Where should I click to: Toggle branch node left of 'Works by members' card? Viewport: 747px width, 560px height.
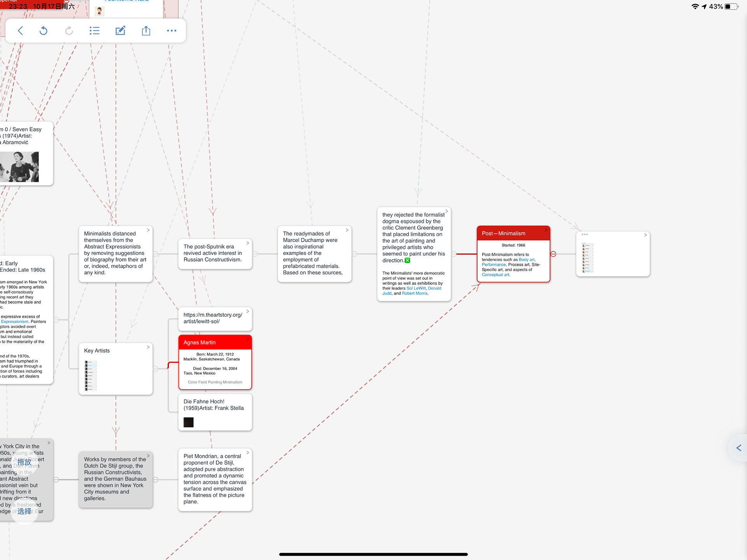pyautogui.click(x=56, y=480)
